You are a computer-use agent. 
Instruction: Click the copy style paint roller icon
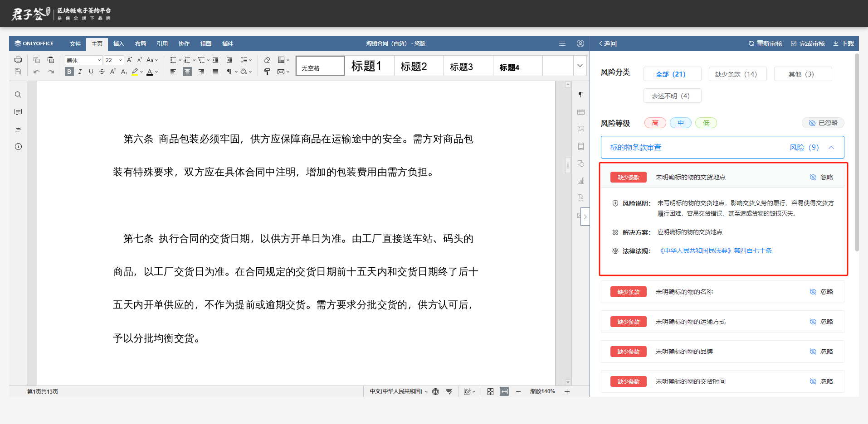point(267,72)
